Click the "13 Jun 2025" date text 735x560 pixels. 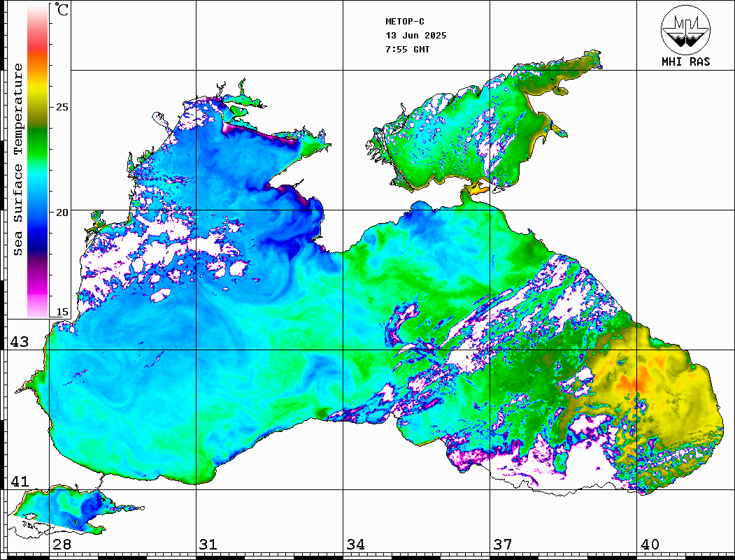pyautogui.click(x=416, y=36)
